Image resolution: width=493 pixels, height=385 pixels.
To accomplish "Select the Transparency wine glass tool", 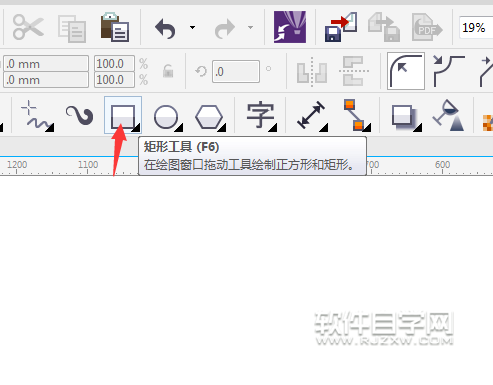I will tap(449, 115).
